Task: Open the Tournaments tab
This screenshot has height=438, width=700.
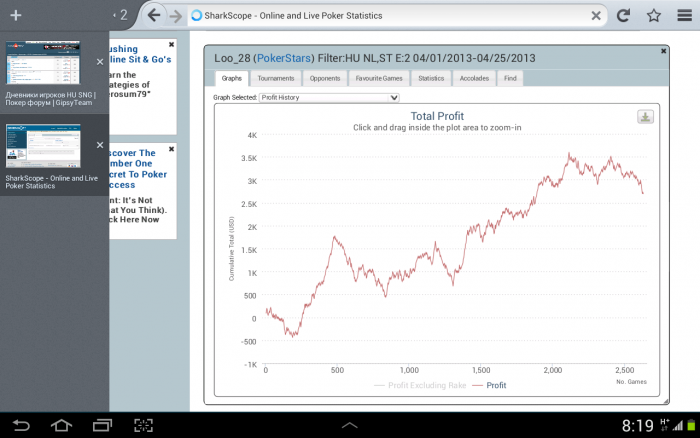Action: click(x=276, y=79)
